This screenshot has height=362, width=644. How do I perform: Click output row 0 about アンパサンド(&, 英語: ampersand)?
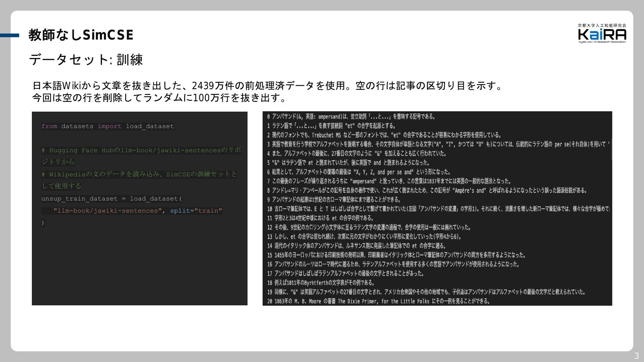coord(351,117)
